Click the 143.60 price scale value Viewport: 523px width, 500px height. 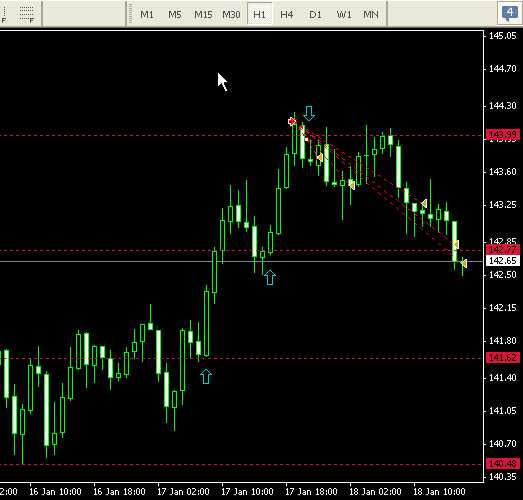pyautogui.click(x=503, y=171)
